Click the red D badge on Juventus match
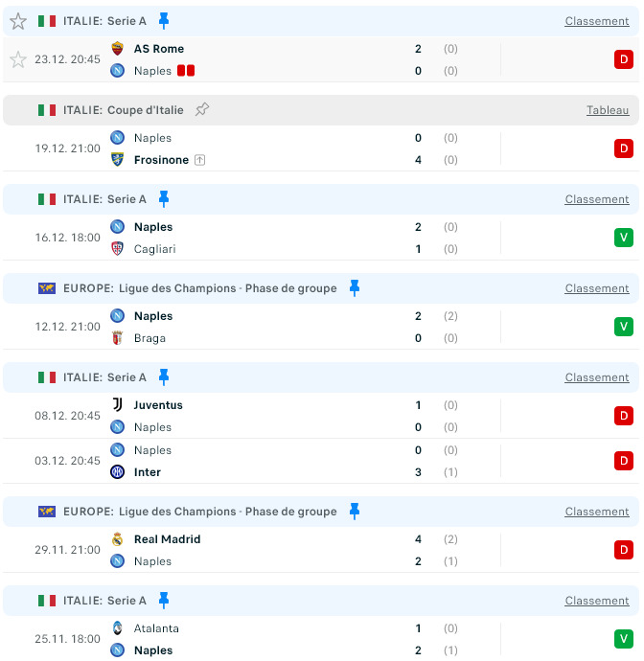Viewport: 644px width, 661px height. pos(624,416)
